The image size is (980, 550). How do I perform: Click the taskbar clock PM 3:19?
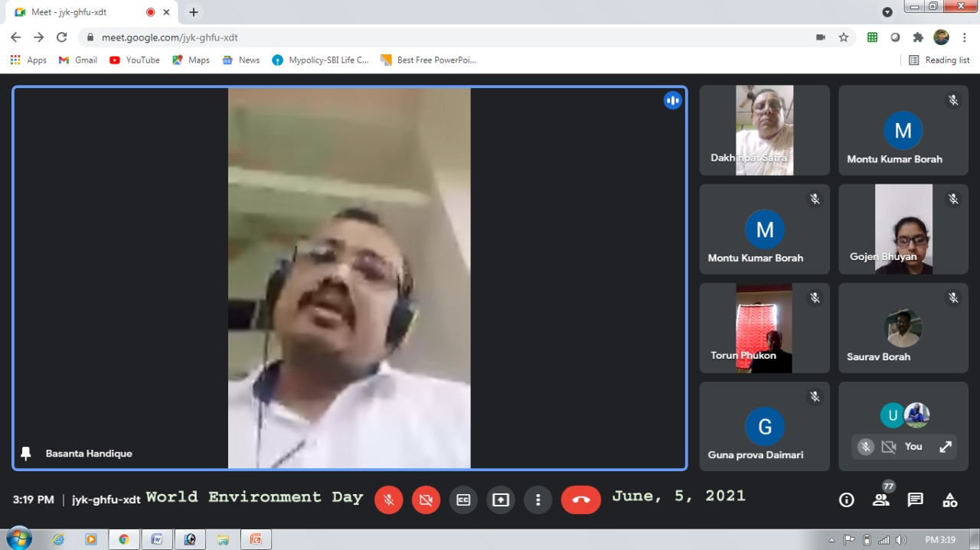(941, 540)
